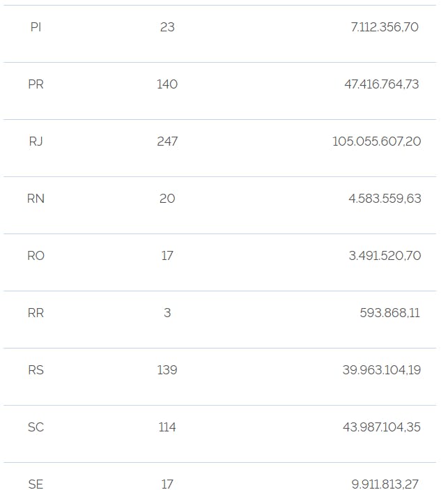448x490 pixels.
Task: Click the PI state cell
Action: coord(36,27)
